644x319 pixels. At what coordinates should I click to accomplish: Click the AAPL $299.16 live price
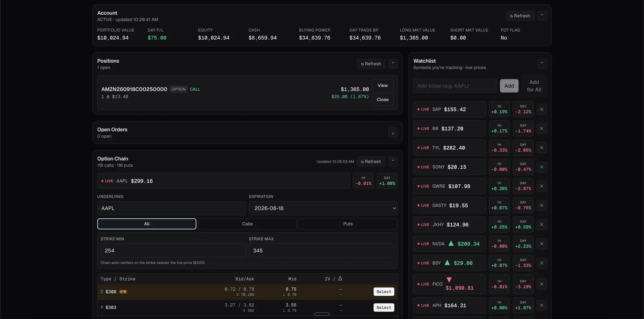(142, 181)
